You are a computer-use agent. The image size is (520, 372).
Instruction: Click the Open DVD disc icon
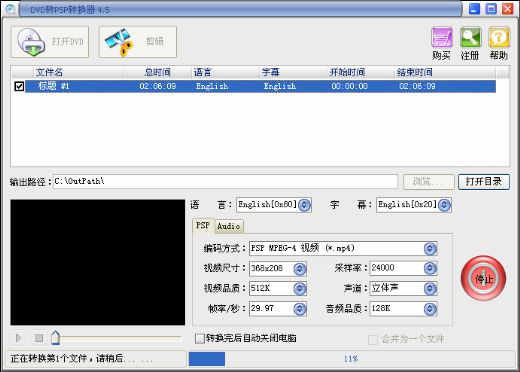click(31, 42)
